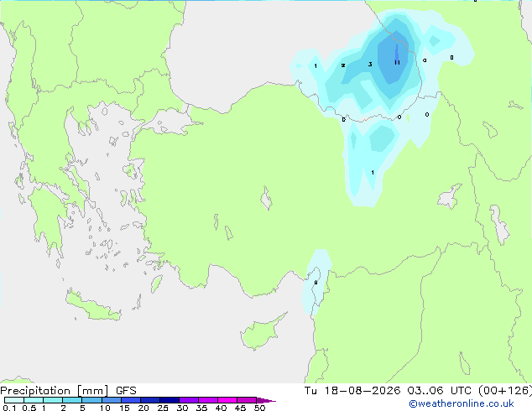Screen dimensions: 532x411
Task: Click the legend label '50'
Action: pos(259,408)
